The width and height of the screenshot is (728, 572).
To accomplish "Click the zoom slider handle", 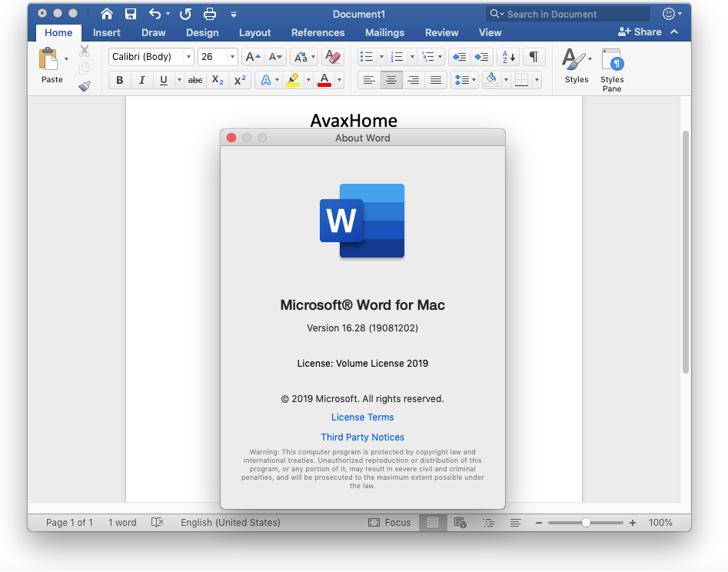I will 586,522.
